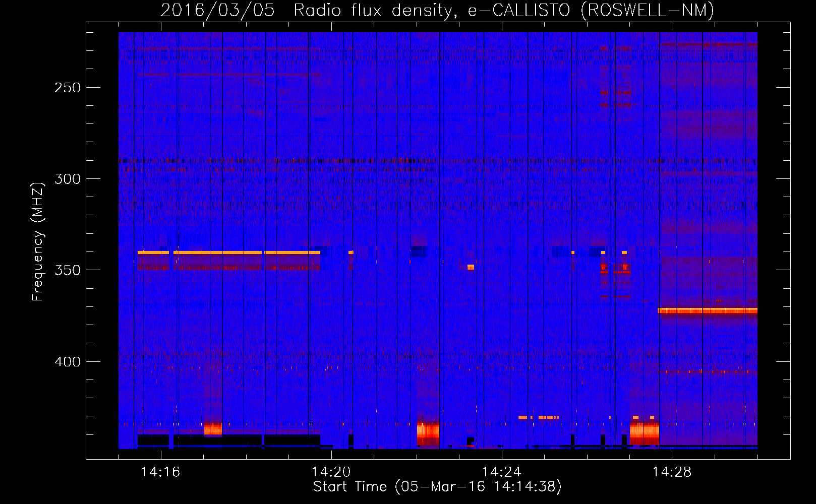Click the "Start Time (05-Mar-16 14:14:38)" label
Viewport: 816px width, 504px height.
[x=437, y=487]
